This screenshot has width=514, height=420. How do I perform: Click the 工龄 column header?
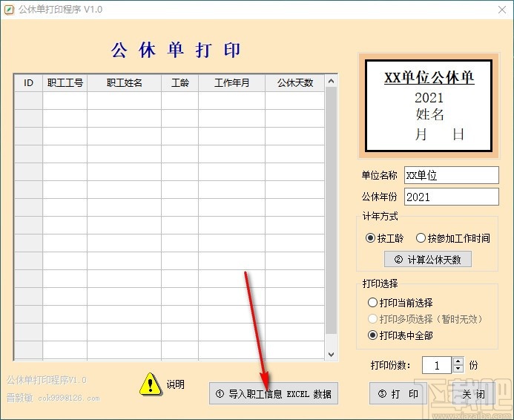(180, 83)
